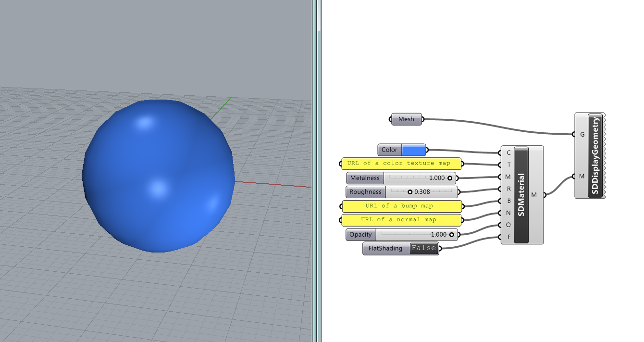Image resolution: width=644 pixels, height=342 pixels.
Task: Select the 'URL of a color texture map' panel
Action: tap(401, 164)
